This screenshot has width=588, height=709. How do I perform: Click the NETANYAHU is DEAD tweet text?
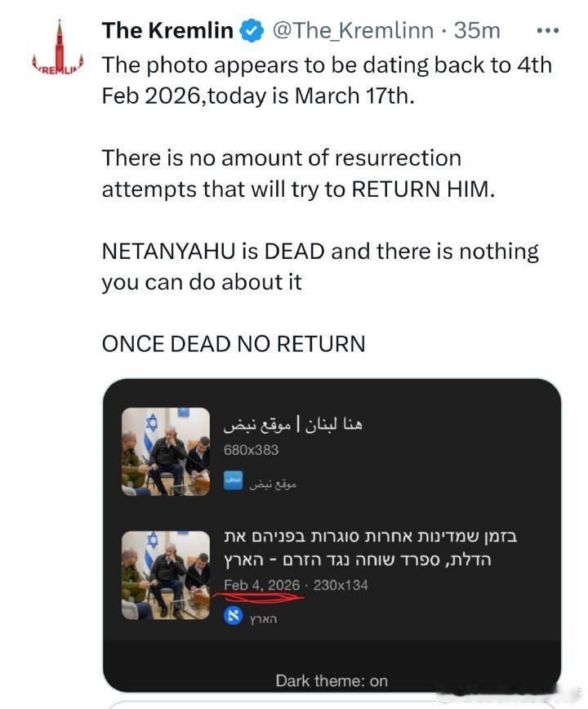click(320, 266)
